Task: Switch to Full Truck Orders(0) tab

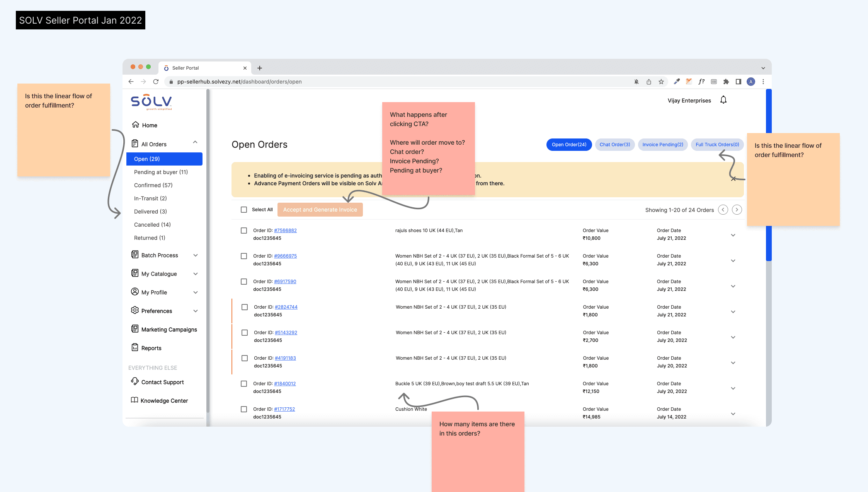Action: (x=717, y=145)
